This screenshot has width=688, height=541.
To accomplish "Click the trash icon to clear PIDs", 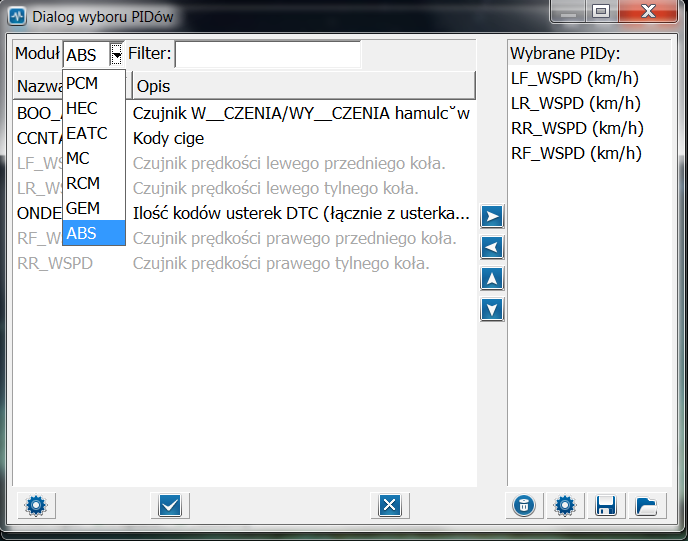I will pos(523,506).
